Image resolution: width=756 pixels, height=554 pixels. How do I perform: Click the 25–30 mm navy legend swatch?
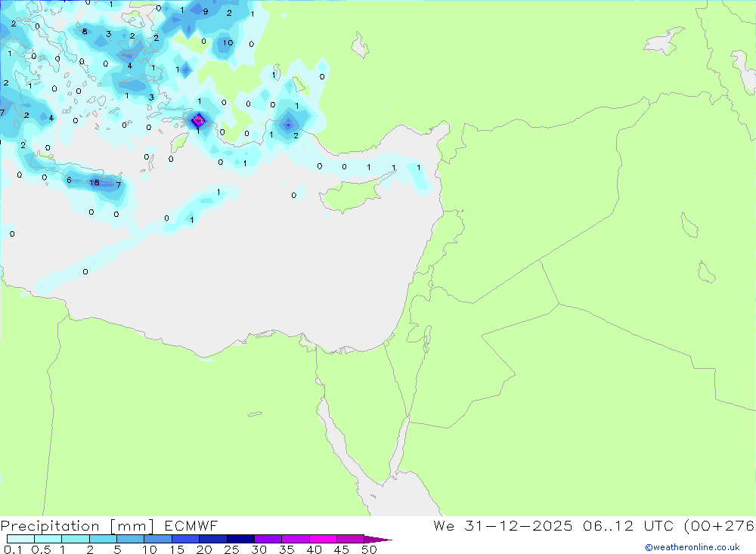[x=240, y=539]
